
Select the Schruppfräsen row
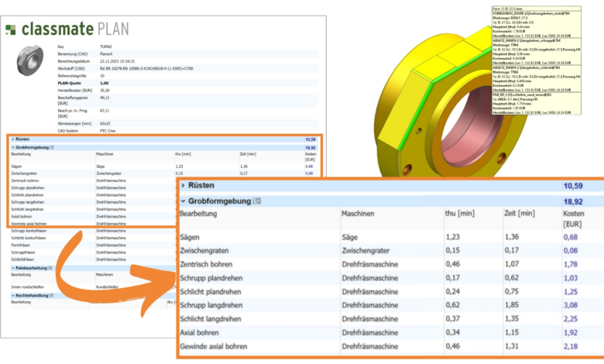pos(92,252)
